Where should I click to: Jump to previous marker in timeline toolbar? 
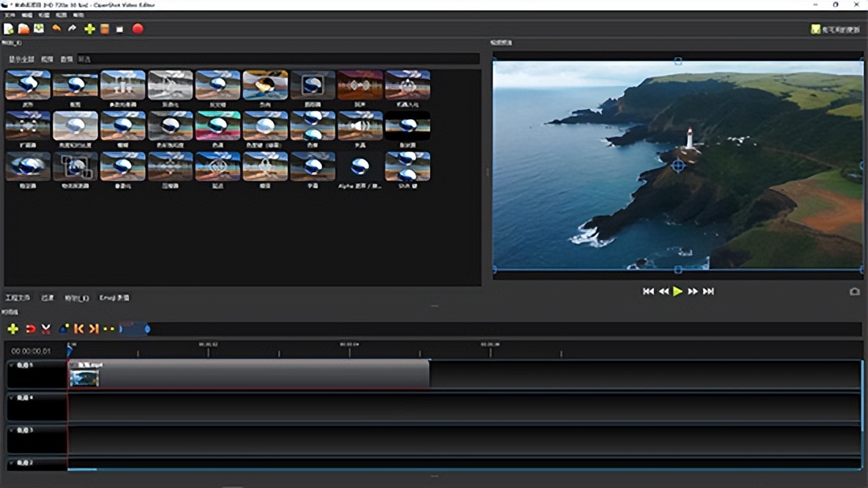[x=79, y=328]
